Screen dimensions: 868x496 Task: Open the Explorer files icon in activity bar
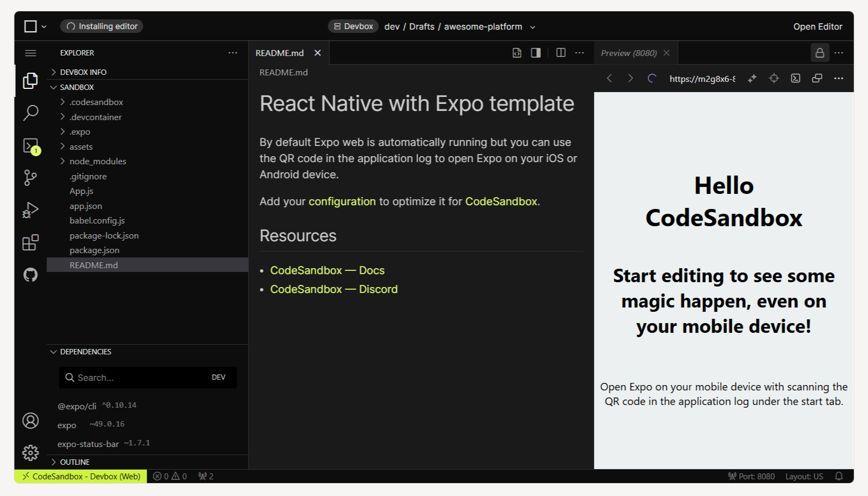[x=31, y=81]
